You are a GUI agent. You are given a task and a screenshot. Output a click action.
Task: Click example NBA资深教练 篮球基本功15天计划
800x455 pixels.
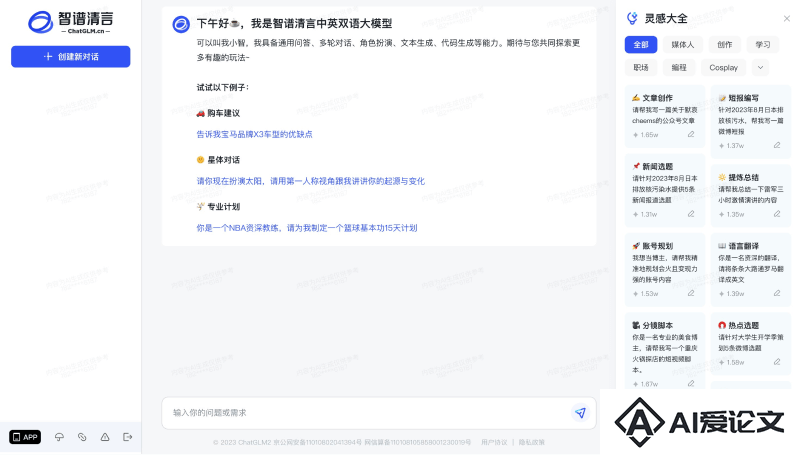coord(307,228)
